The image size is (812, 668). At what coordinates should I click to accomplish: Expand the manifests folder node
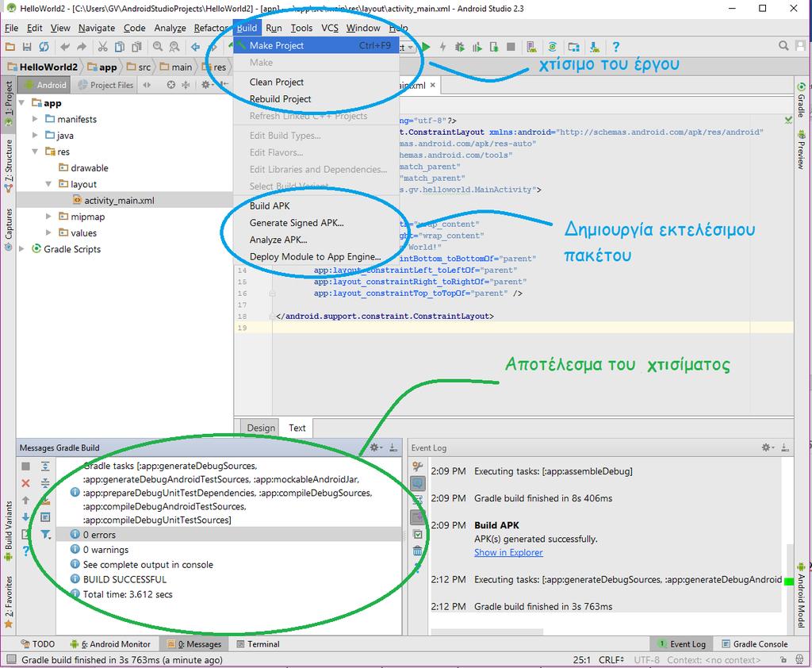(x=35, y=119)
